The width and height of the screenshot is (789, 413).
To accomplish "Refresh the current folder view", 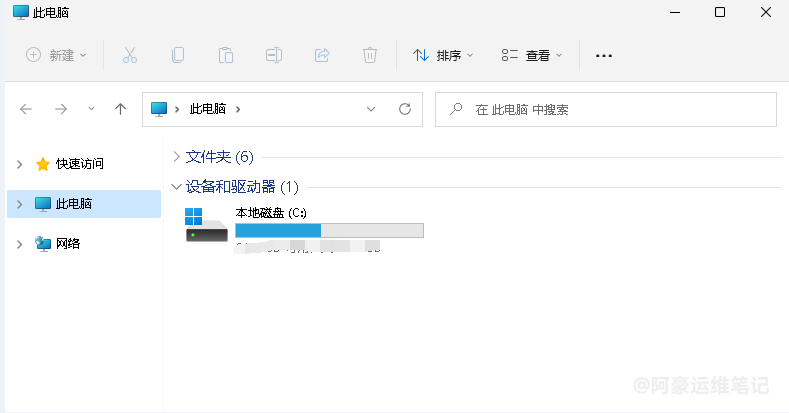I will point(405,109).
